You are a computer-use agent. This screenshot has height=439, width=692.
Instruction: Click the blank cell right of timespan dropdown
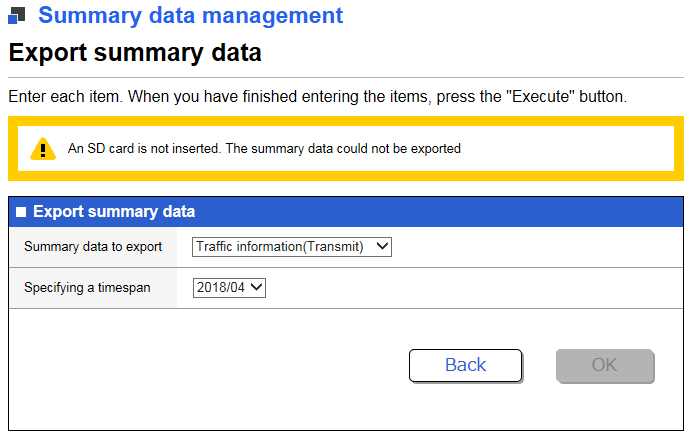[x=470, y=288]
